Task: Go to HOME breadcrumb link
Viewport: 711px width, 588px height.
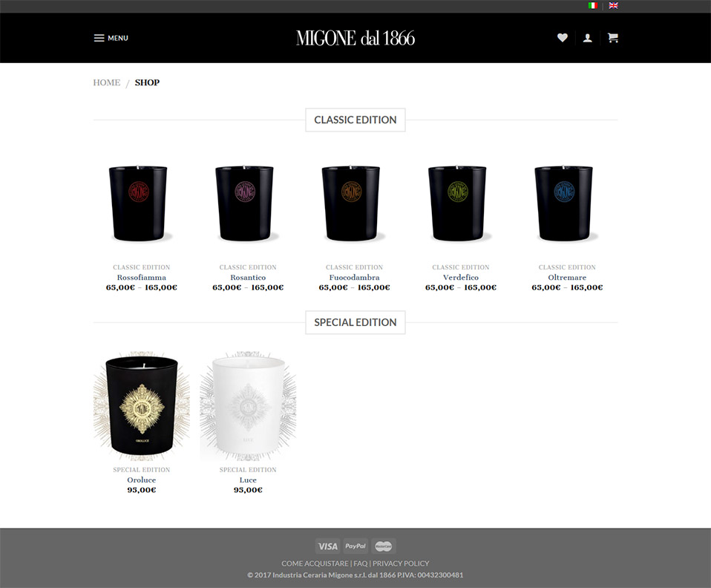Action: [107, 82]
